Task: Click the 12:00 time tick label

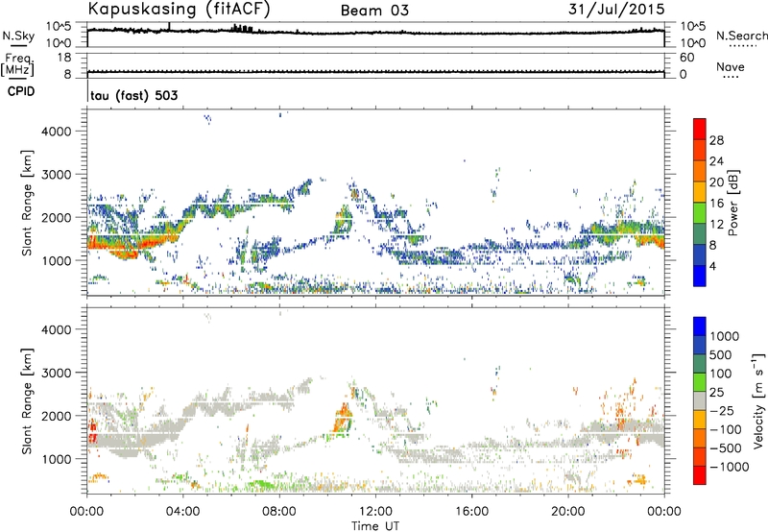Action: [375, 512]
